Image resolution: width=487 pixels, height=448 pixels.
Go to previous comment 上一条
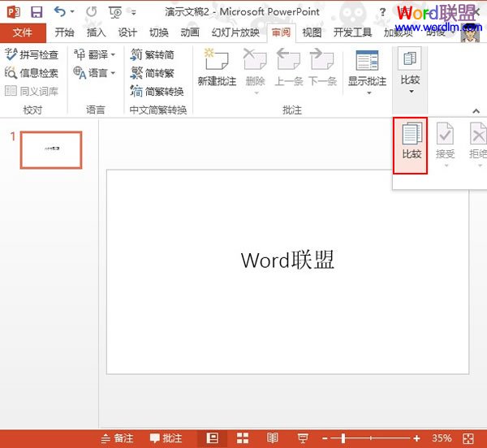pos(288,67)
